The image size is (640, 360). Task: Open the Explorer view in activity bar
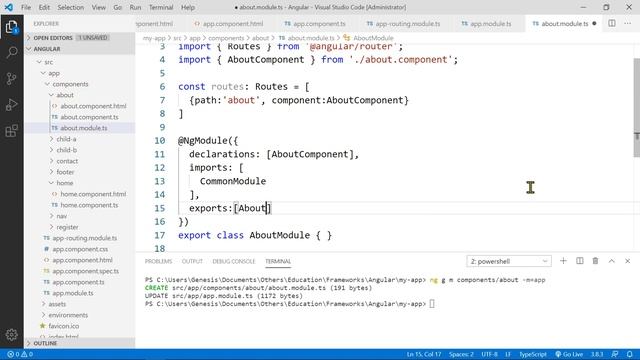pos(11,27)
